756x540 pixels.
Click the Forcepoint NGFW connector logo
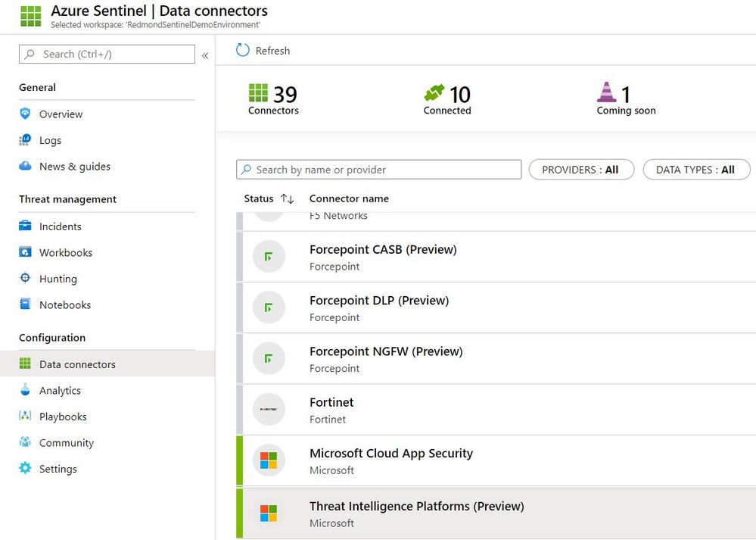pos(269,358)
